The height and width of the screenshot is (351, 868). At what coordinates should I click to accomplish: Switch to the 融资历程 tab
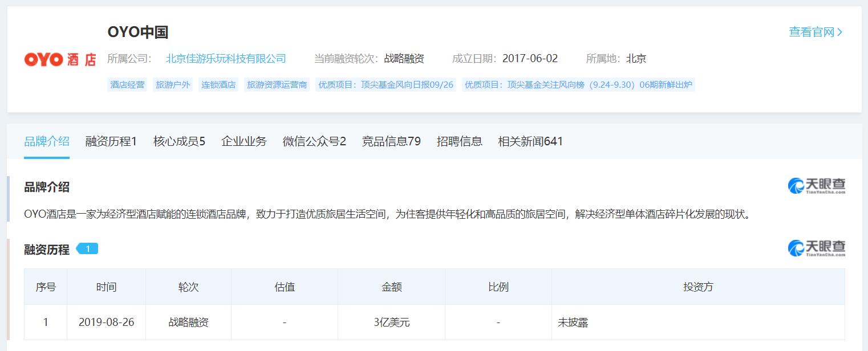pos(110,141)
